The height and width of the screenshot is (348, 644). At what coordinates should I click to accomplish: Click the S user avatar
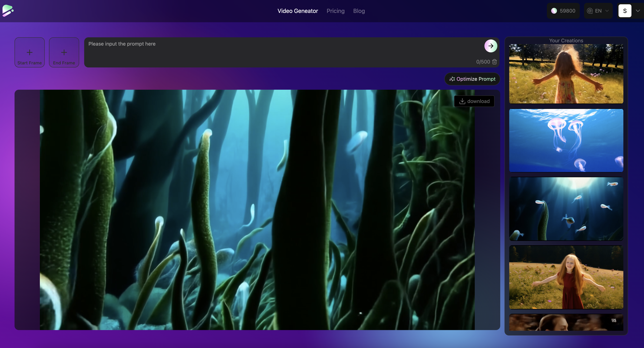[625, 11]
